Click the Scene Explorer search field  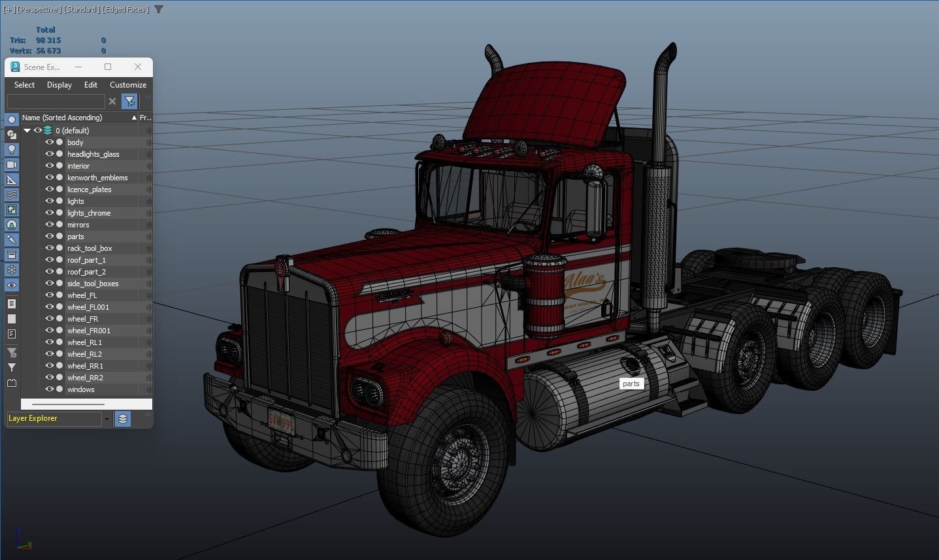coord(56,101)
